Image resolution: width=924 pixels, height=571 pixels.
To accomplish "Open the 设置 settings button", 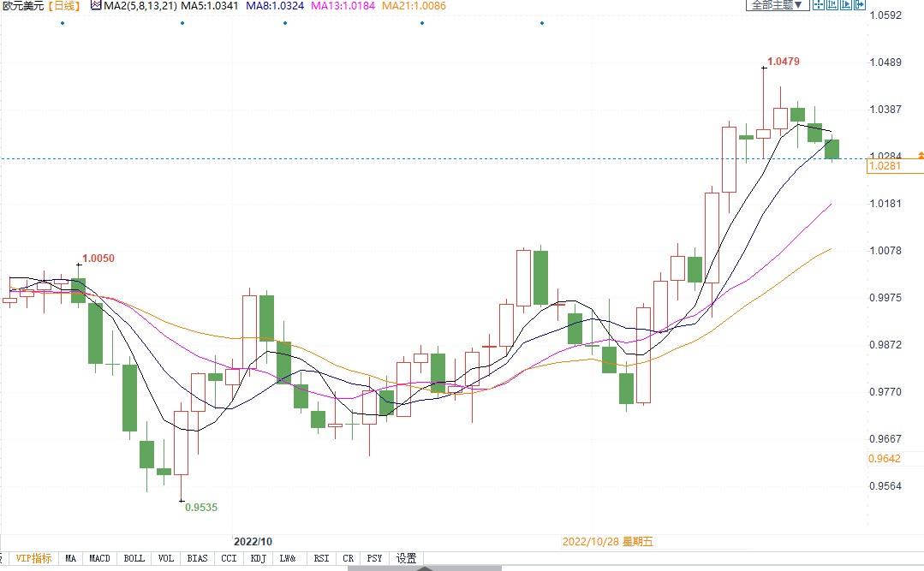I will 406,558.
